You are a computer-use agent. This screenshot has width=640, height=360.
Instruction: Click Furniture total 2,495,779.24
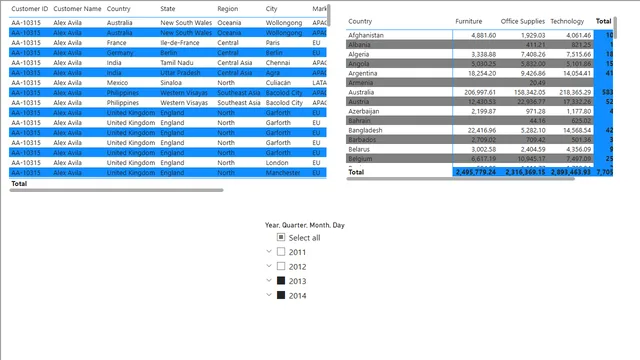[476, 172]
